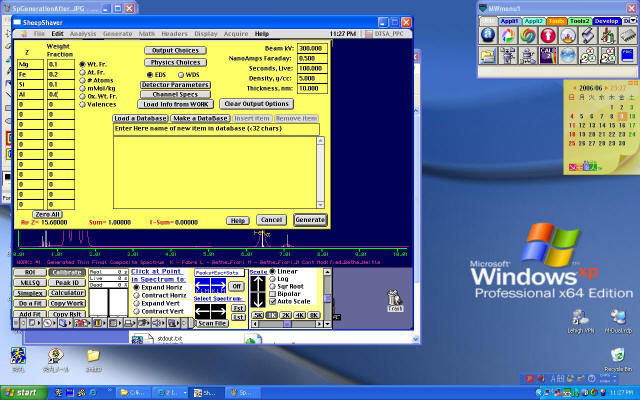
Task: Open the Generate menu
Action: coord(117,33)
